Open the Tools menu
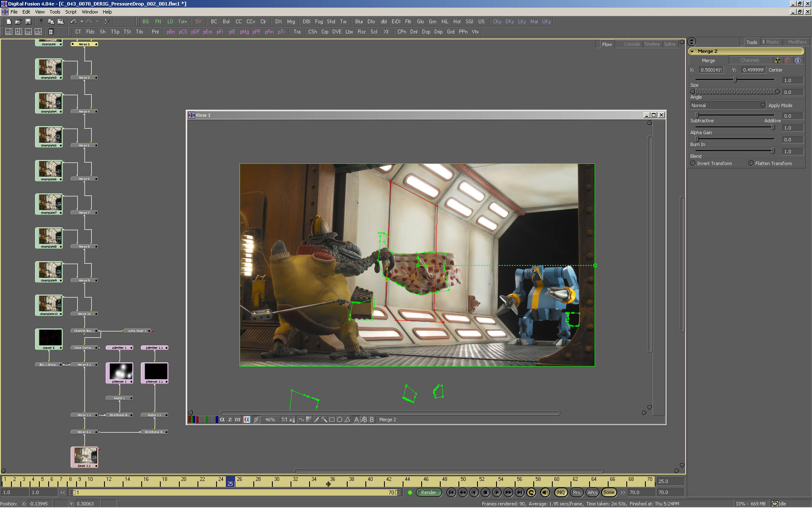Image resolution: width=812 pixels, height=508 pixels. pyautogui.click(x=55, y=12)
